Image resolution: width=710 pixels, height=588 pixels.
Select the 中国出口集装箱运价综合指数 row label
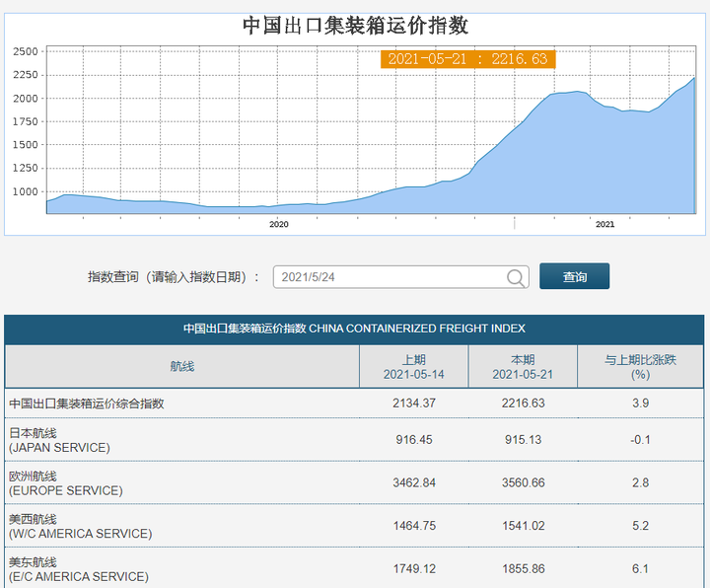(87, 404)
